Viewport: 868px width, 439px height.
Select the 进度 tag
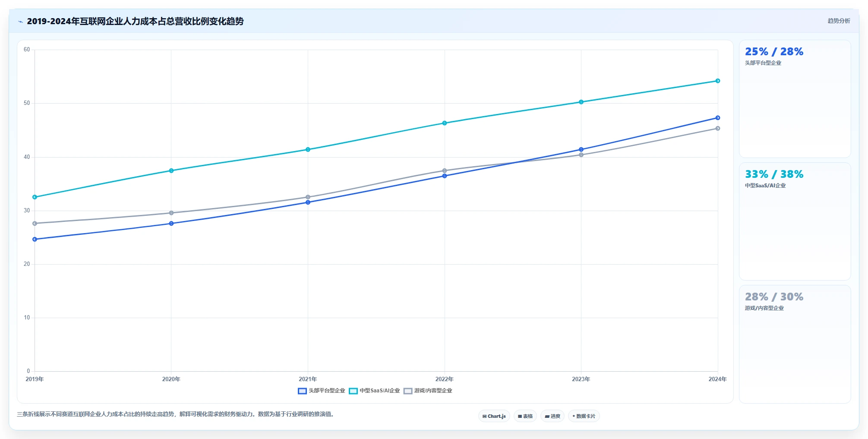click(x=552, y=416)
